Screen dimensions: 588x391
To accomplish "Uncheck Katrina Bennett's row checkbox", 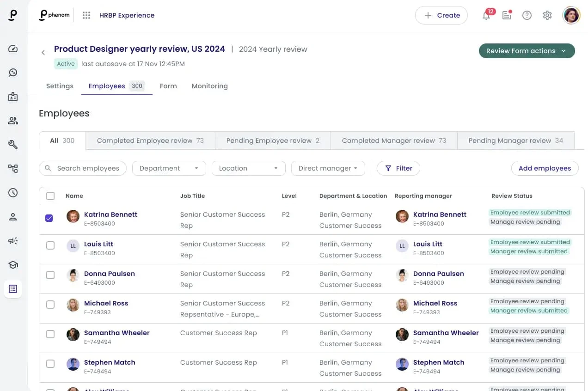I will click(49, 218).
